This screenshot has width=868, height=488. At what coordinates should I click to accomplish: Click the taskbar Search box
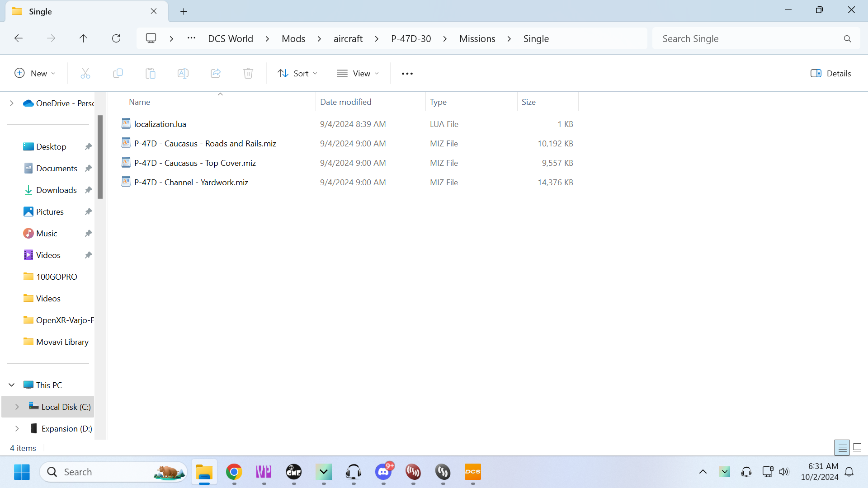pyautogui.click(x=114, y=472)
